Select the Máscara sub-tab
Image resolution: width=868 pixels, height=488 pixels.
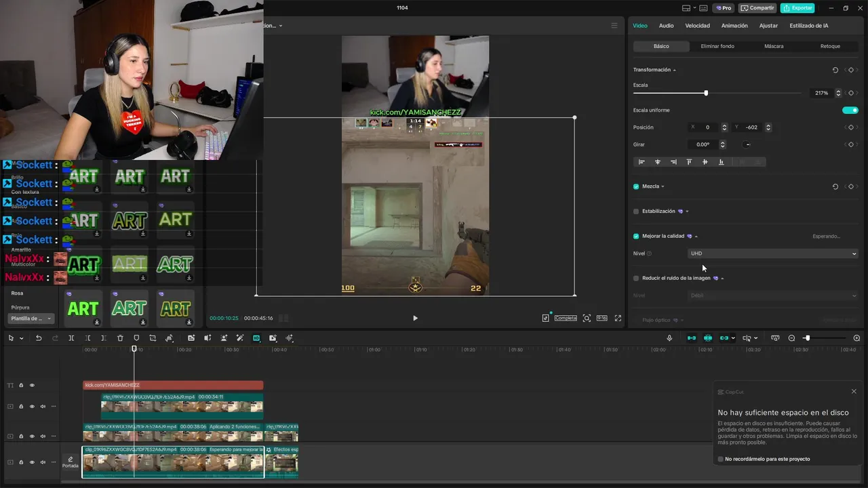click(x=774, y=46)
